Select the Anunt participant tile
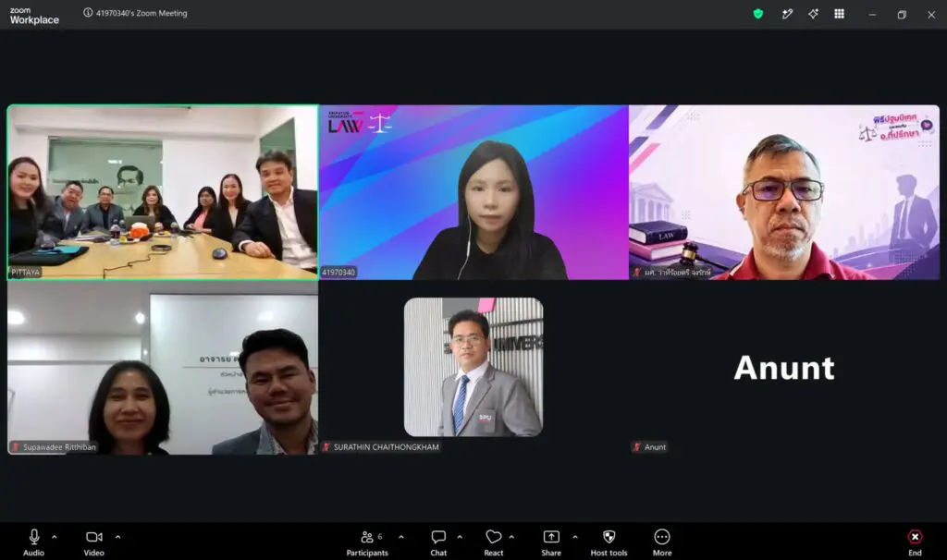Viewport: 947px width, 560px height. (784, 368)
